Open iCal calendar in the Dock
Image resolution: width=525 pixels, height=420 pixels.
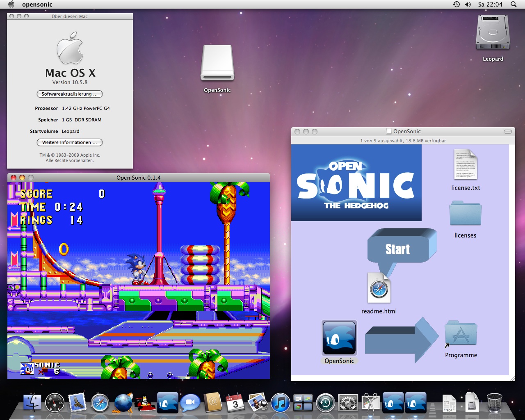pyautogui.click(x=235, y=403)
